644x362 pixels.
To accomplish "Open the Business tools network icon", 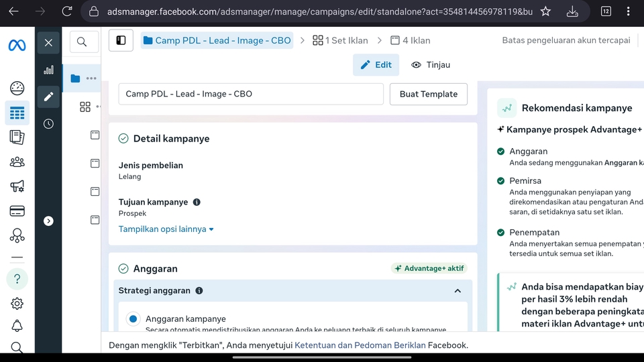I will [17, 235].
